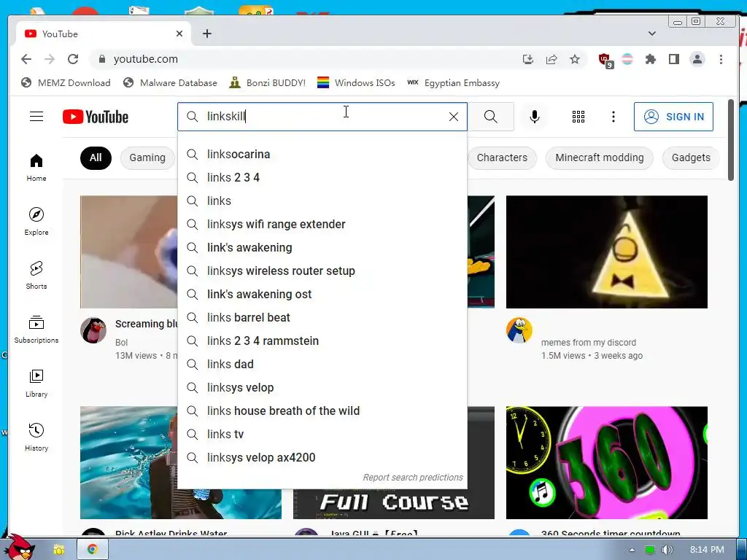Open the Chrome three-dot menu

721,59
